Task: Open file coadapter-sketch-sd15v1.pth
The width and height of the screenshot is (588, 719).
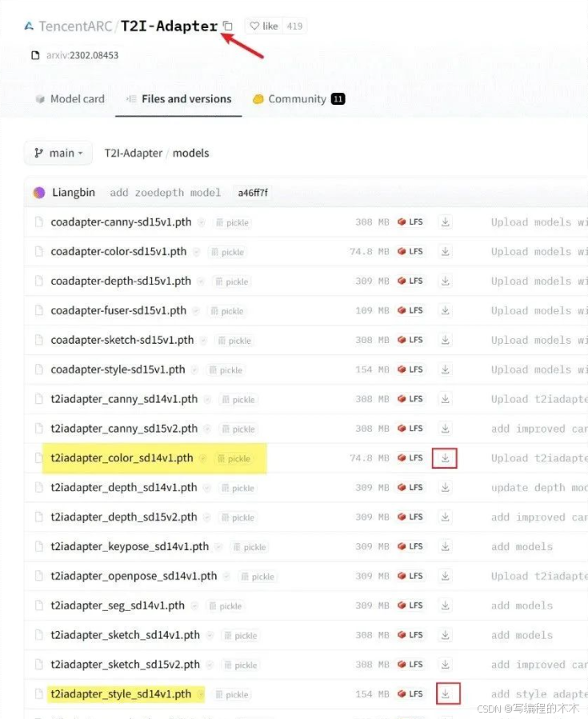Action: pyautogui.click(x=122, y=340)
